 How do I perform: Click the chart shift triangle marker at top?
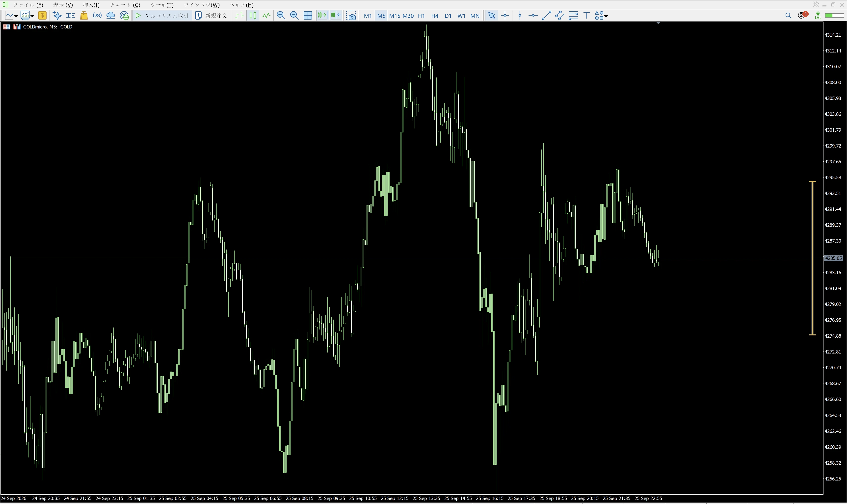(659, 23)
